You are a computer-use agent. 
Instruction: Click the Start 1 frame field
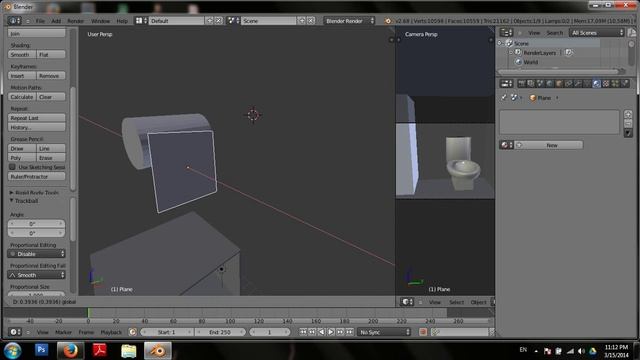point(167,332)
